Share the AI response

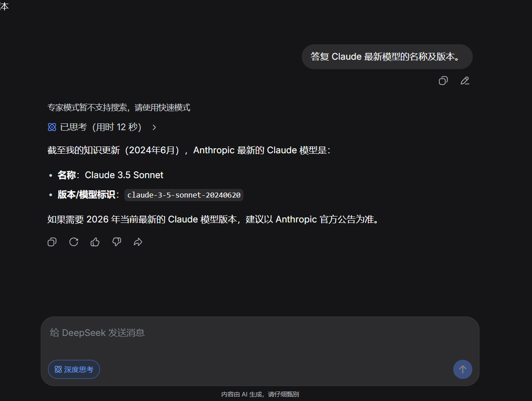[138, 242]
